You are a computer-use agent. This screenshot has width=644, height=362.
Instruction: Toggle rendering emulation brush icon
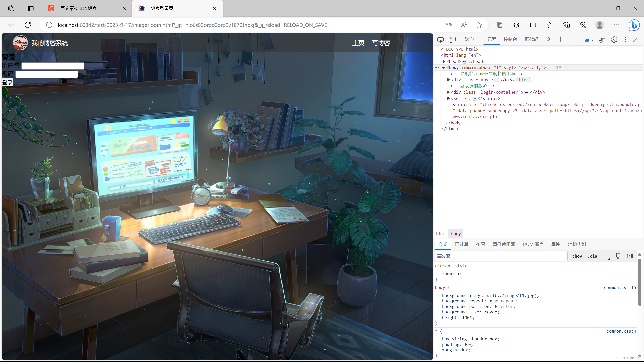coord(618,256)
